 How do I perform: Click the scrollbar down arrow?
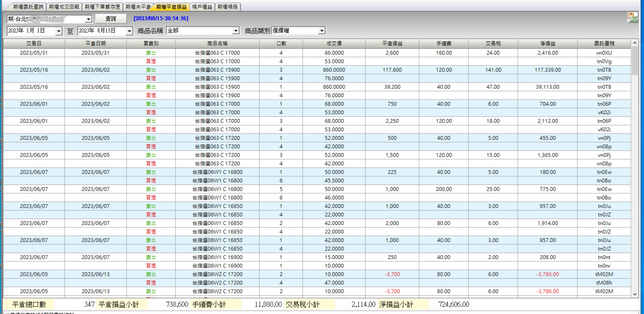tap(635, 294)
